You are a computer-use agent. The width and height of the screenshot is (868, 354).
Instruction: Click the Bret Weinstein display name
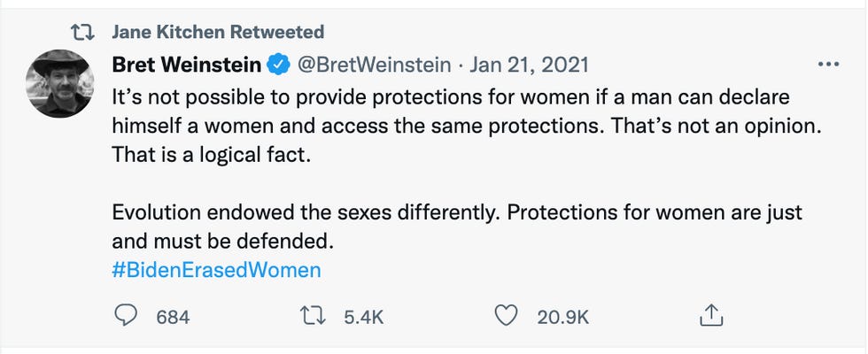[186, 65]
